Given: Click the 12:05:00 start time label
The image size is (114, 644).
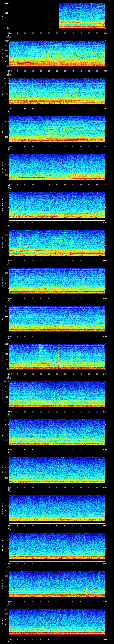Looking at the screenshot, I should (9, 71).
